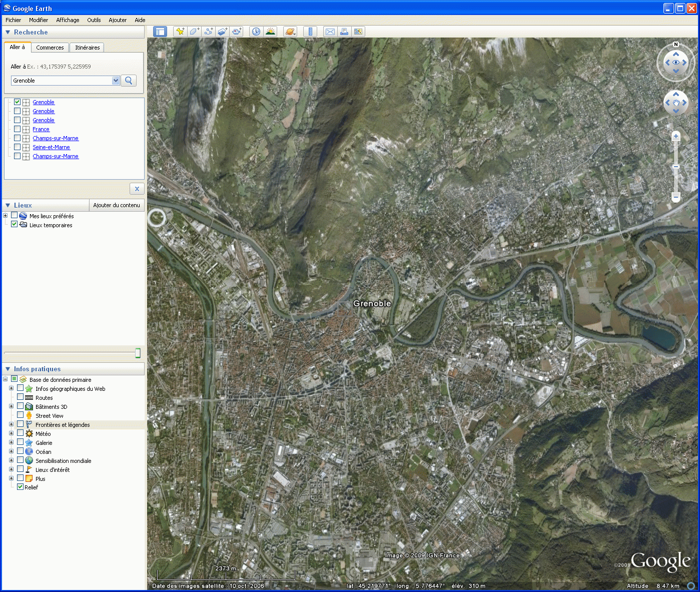Click Ajouter du contenu button
Screen dimensions: 700x592
[117, 205]
